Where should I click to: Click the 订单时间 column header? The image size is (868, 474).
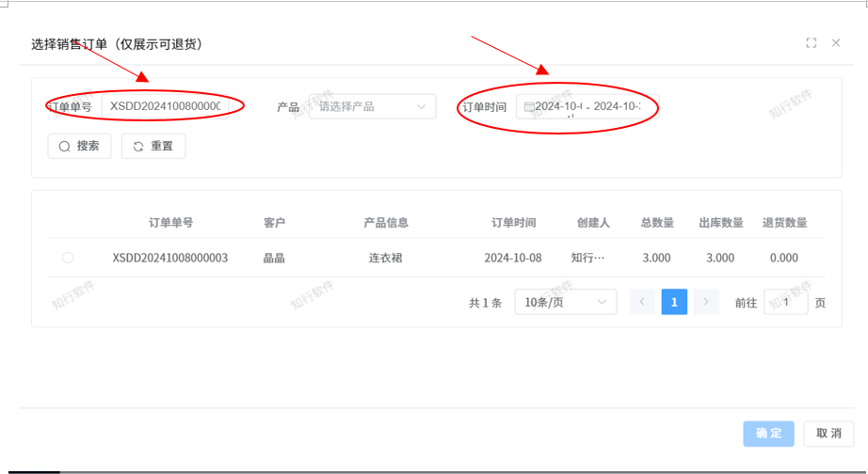[x=513, y=223]
